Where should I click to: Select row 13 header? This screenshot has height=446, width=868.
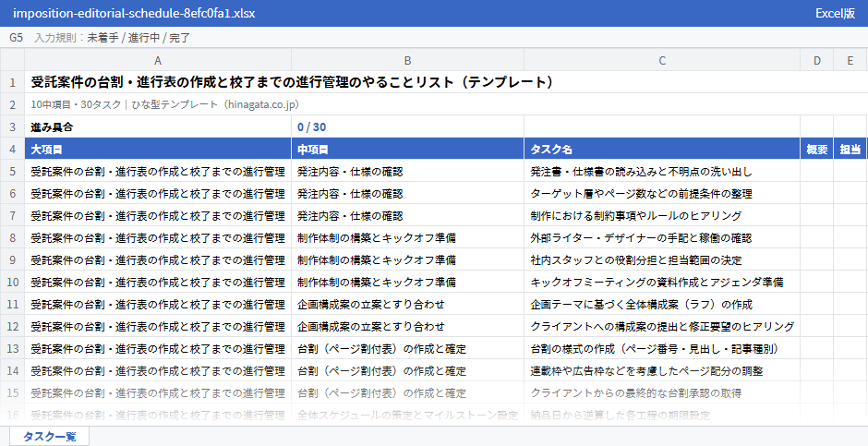pyautogui.click(x=12, y=349)
